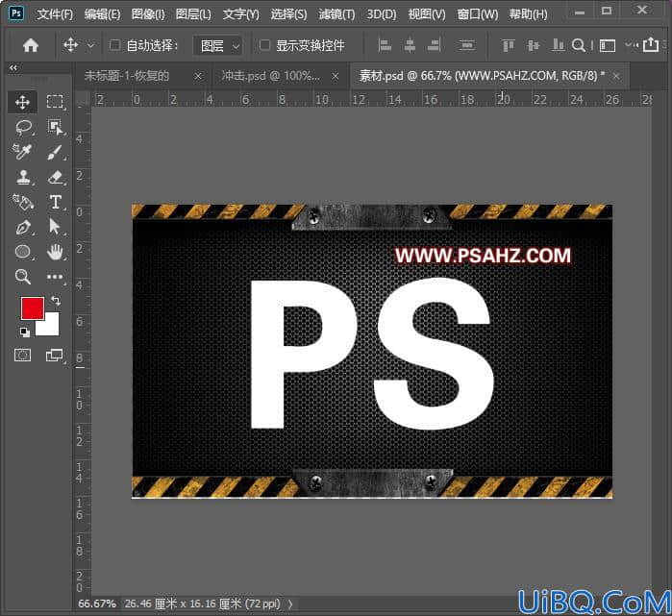This screenshot has width=672, height=616.
Task: Close the 未标题-1-恢复的 tab
Action: [x=198, y=76]
